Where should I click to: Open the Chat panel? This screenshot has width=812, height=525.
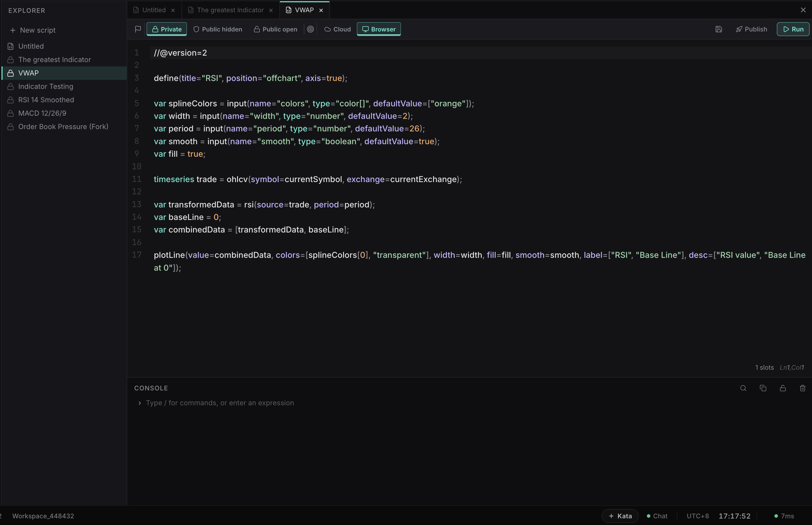click(657, 516)
